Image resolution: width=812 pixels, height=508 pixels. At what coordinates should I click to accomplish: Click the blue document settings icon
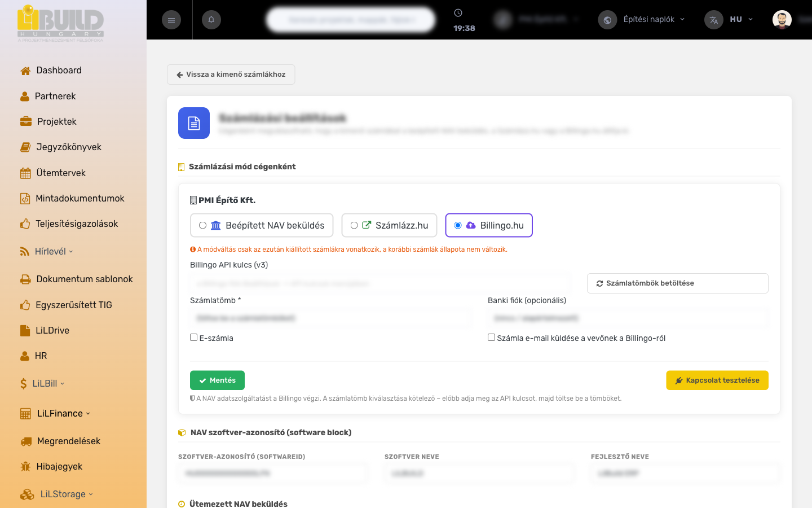[x=194, y=123]
